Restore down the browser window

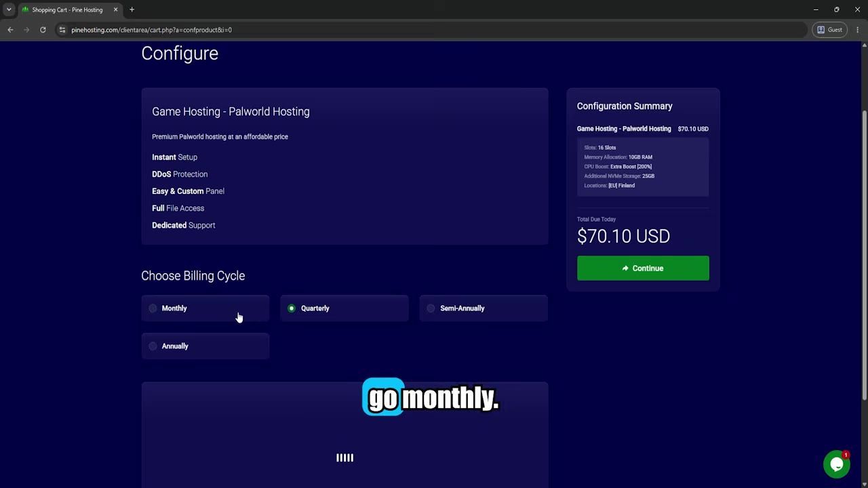coord(836,9)
